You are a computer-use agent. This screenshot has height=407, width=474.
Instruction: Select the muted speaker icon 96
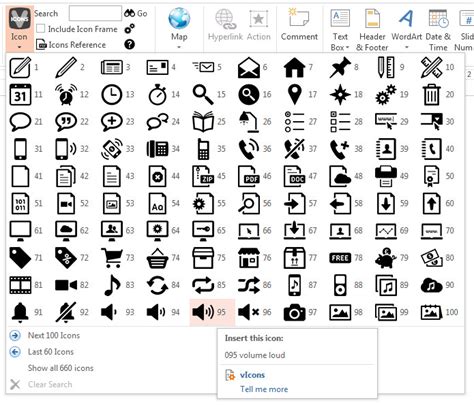point(249,312)
